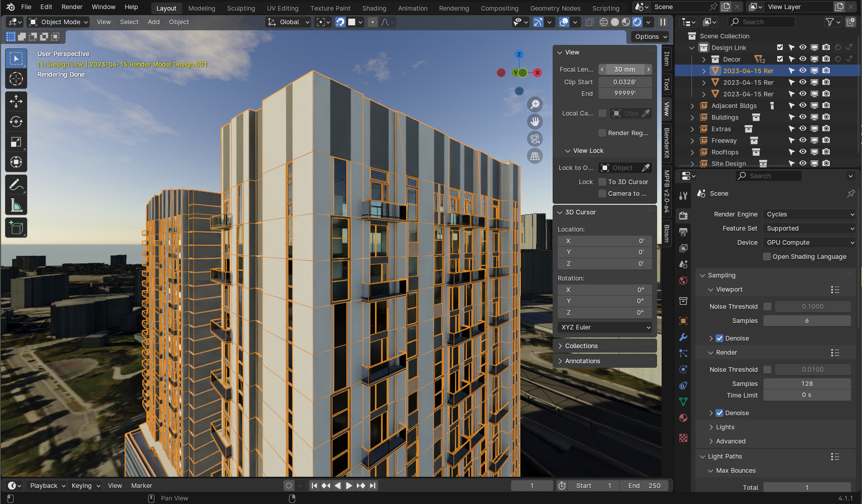Toggle Freeway collection eye visibility
The image size is (862, 504).
point(803,140)
